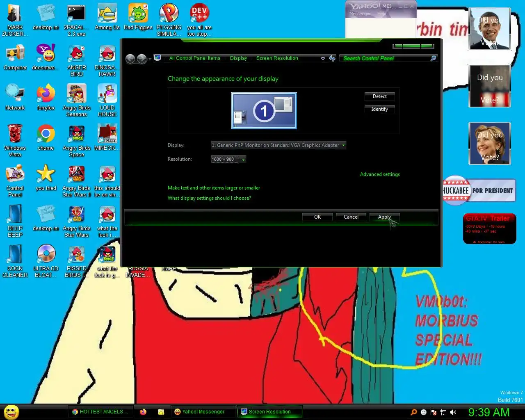Click the Forward arrow in Screen Resolution window

pos(142,59)
